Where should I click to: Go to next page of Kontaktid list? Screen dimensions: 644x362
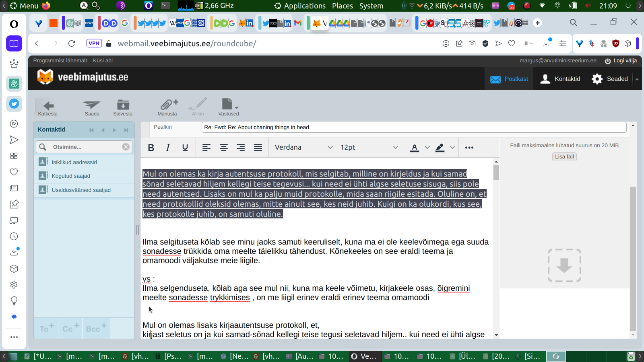tap(114, 130)
